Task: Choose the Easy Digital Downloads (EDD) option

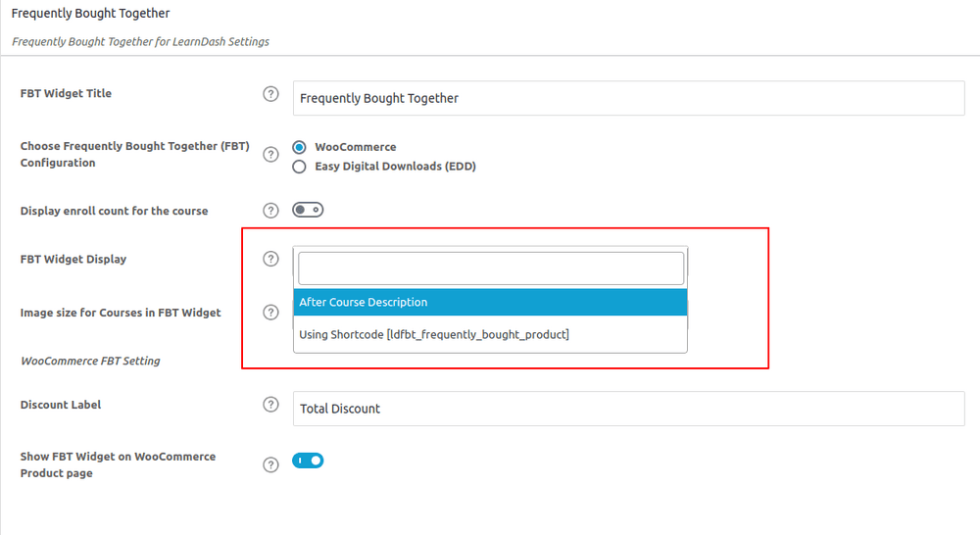Action: coord(300,167)
